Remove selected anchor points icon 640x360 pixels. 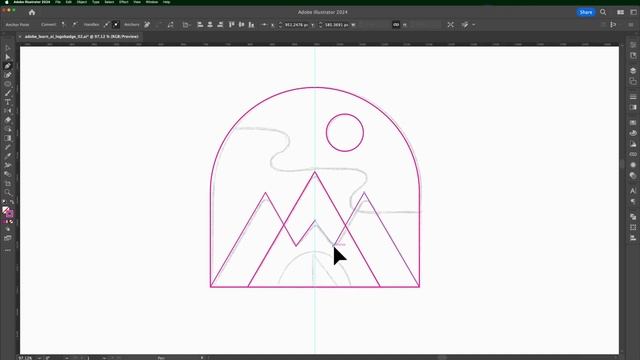147,24
